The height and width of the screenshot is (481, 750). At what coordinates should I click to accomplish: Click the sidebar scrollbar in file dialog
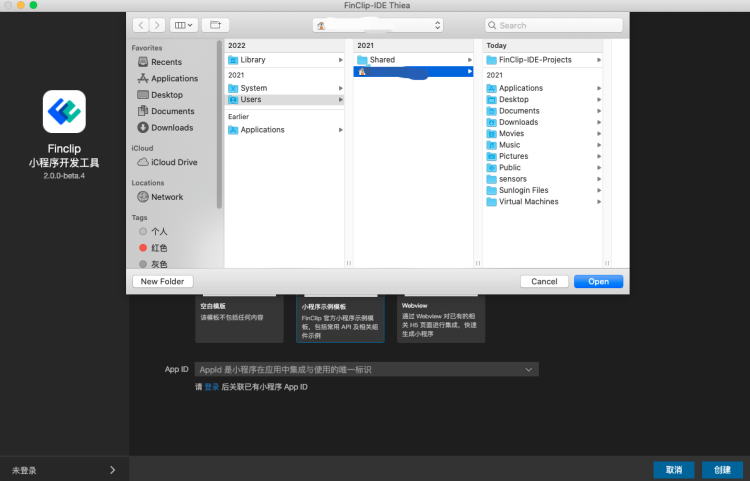click(220, 124)
